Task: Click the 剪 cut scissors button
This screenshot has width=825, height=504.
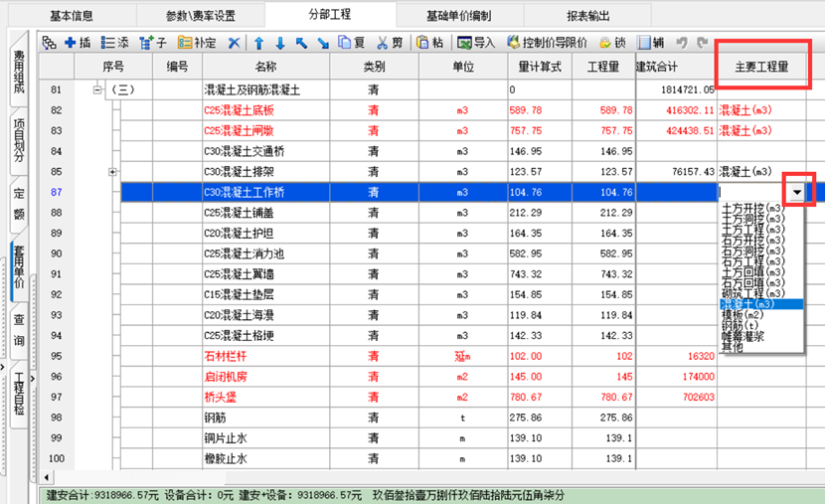Action: coord(390,43)
